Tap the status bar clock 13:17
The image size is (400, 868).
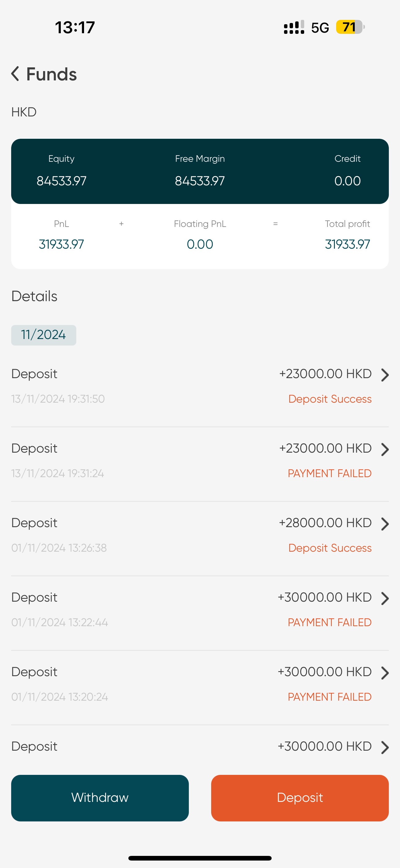coord(75,27)
